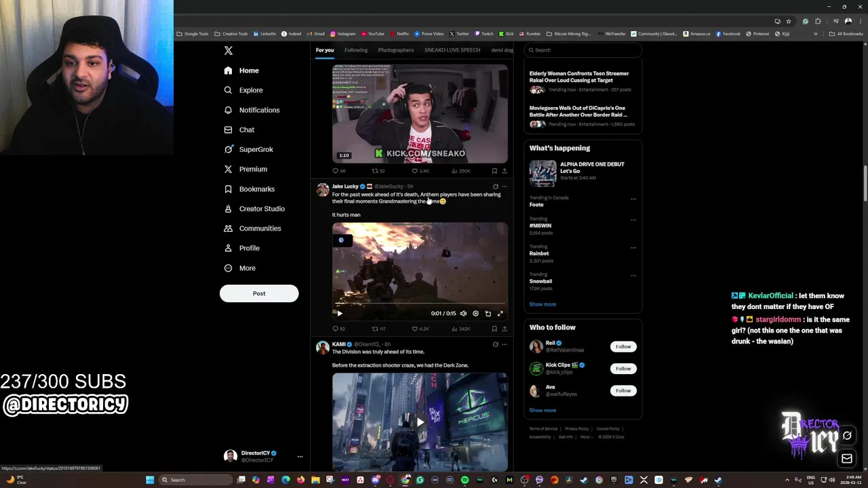Click Grok icon on KAMI post

[x=495, y=344]
